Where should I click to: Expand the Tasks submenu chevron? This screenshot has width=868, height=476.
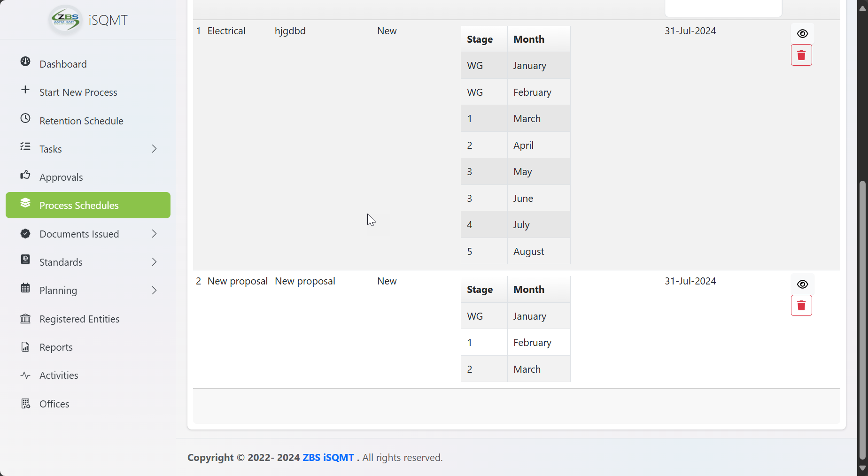[x=154, y=149]
